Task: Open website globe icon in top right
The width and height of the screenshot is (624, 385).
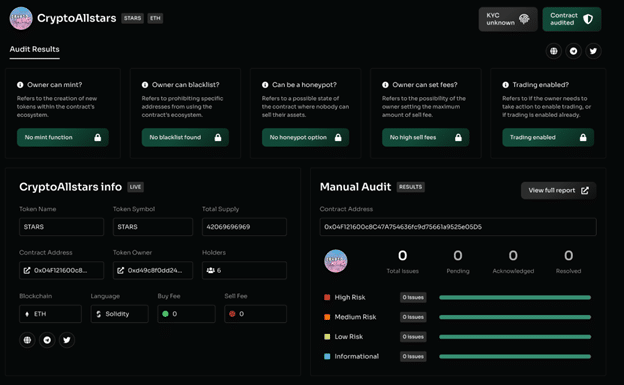Action: point(554,51)
